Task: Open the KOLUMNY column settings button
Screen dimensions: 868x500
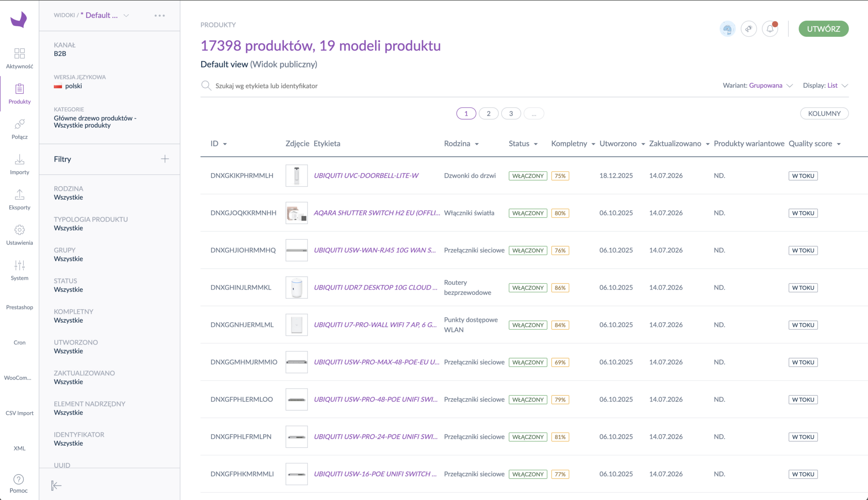Action: pos(824,114)
